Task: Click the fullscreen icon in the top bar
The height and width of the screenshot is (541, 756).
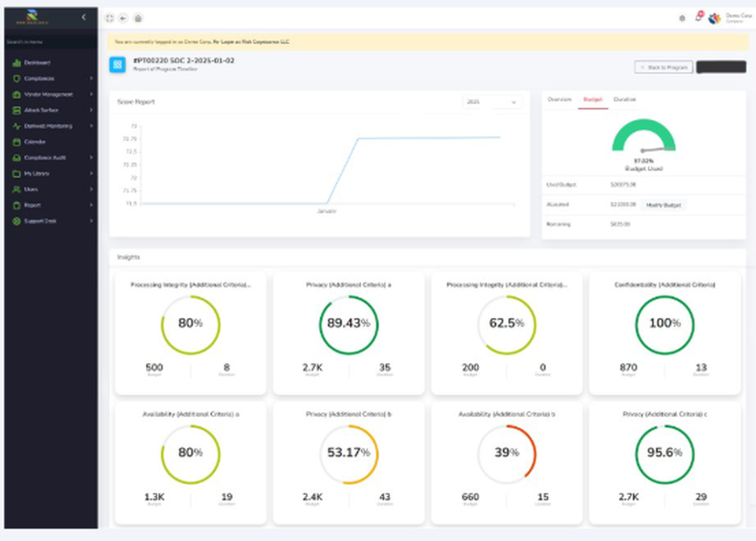Action: (110, 18)
